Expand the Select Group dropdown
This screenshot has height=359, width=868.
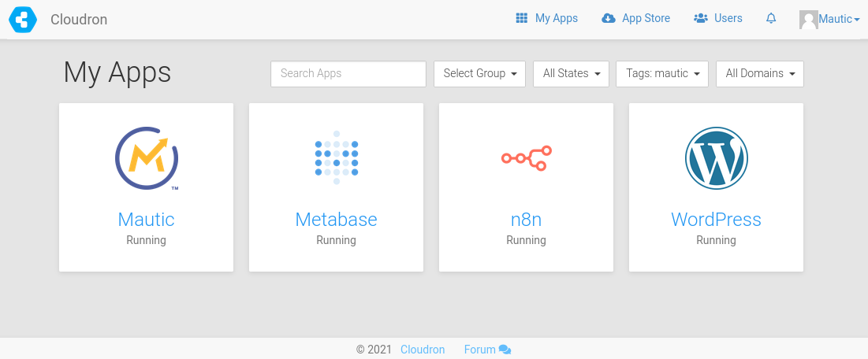(479, 73)
